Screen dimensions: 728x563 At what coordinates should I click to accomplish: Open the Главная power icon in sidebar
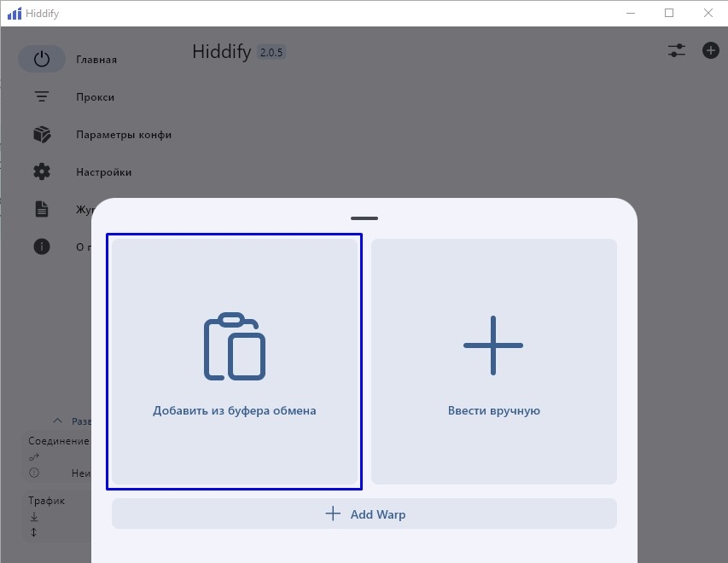(x=42, y=60)
